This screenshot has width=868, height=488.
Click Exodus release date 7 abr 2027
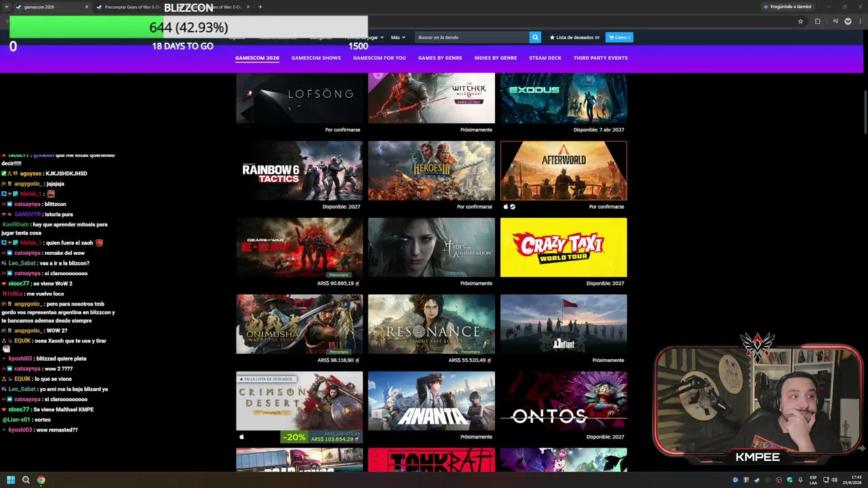(599, 129)
